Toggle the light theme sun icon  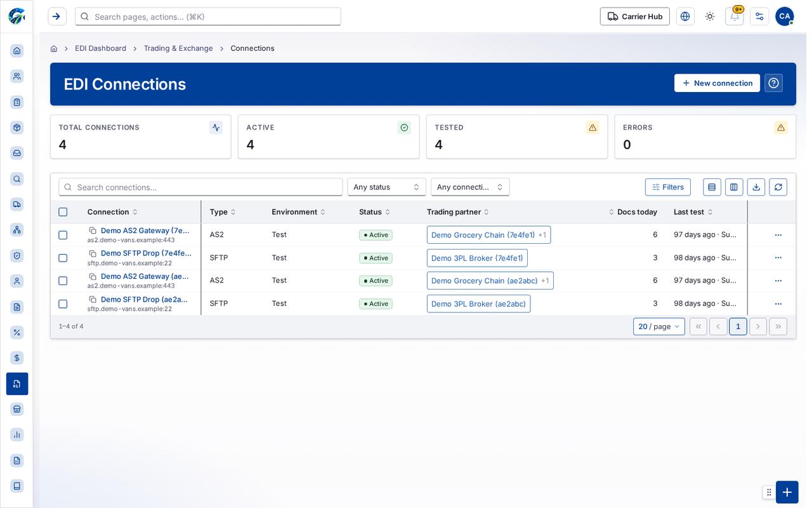pos(710,17)
